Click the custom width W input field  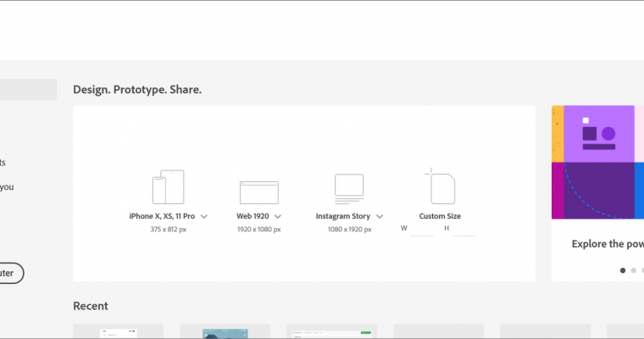coord(422,230)
